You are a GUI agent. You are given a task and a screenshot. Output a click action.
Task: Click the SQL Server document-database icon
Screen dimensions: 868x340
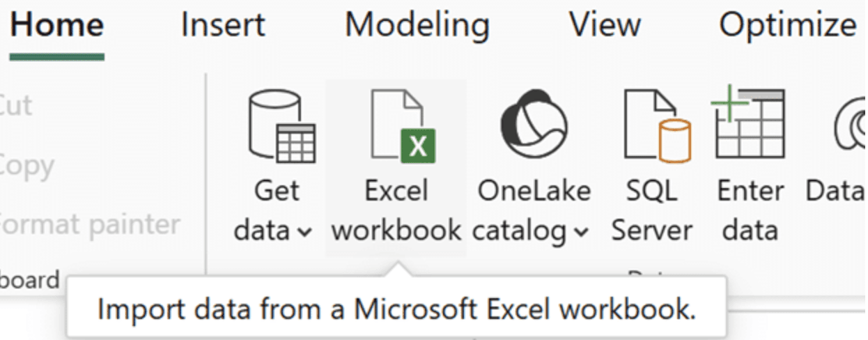point(657,126)
